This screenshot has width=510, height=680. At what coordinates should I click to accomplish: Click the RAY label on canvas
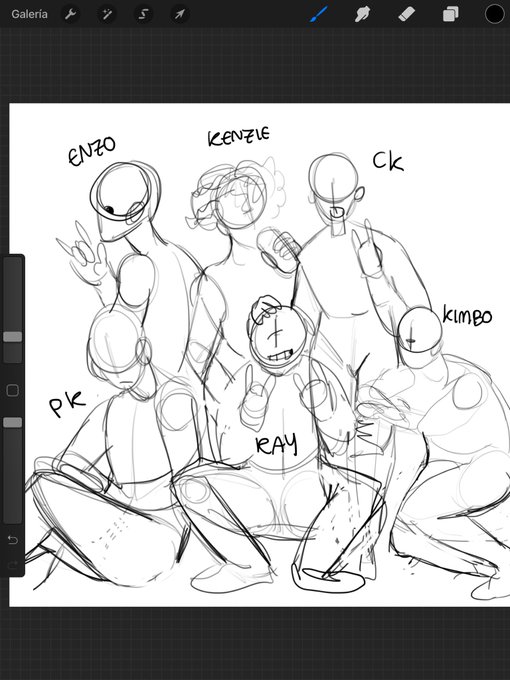(277, 444)
